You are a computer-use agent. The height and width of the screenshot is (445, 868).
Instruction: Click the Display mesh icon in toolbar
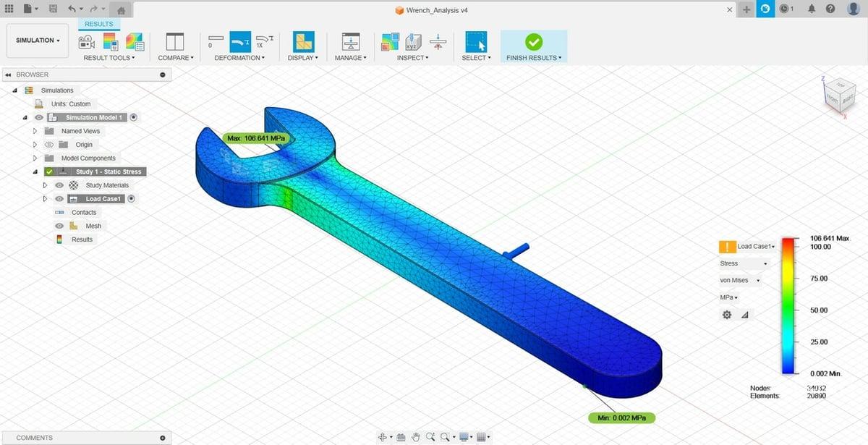click(303, 41)
